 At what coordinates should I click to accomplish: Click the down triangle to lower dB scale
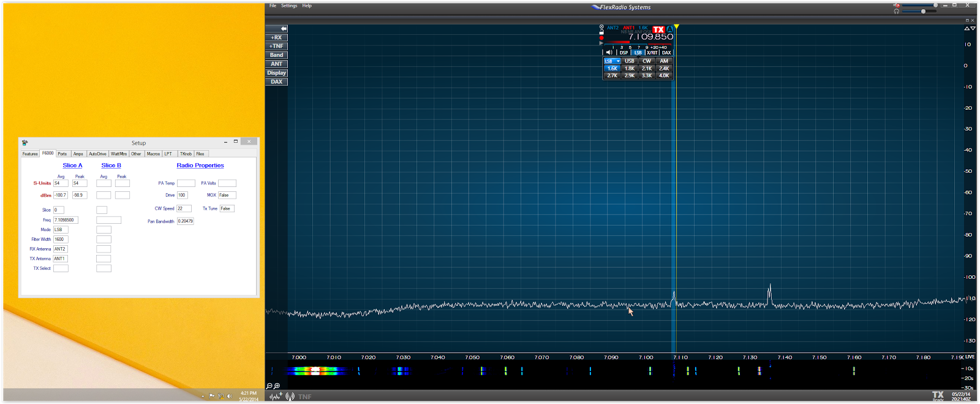coord(973,28)
